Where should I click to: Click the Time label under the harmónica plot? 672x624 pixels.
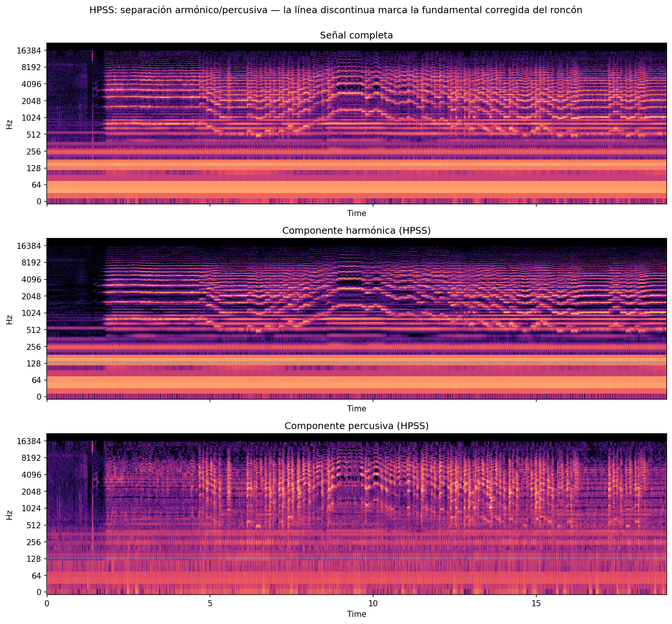(357, 408)
